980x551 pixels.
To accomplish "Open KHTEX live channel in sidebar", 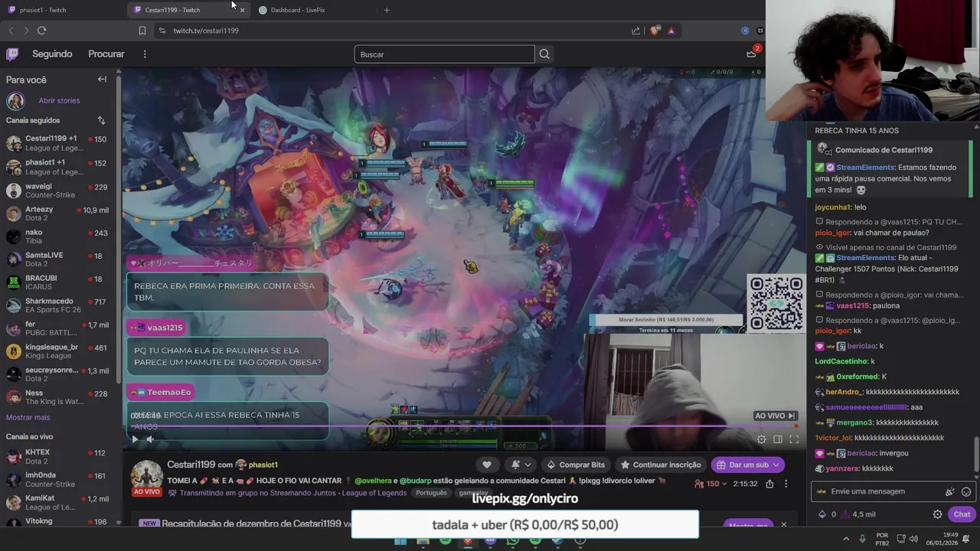I will [59, 457].
